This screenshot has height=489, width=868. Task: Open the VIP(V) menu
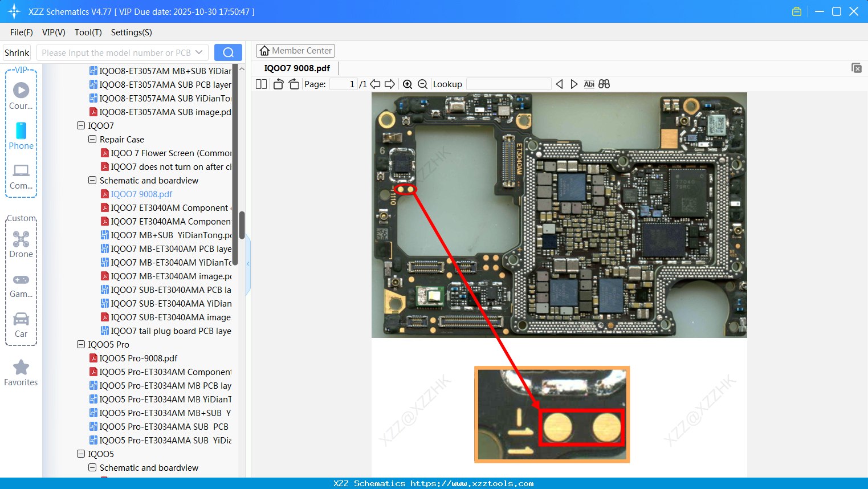[54, 32]
